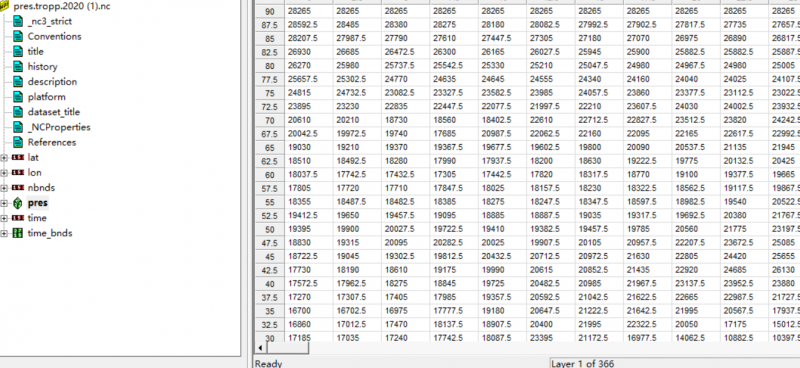Expand the nbnds tree node
This screenshot has height=368, width=800.
click(4, 188)
